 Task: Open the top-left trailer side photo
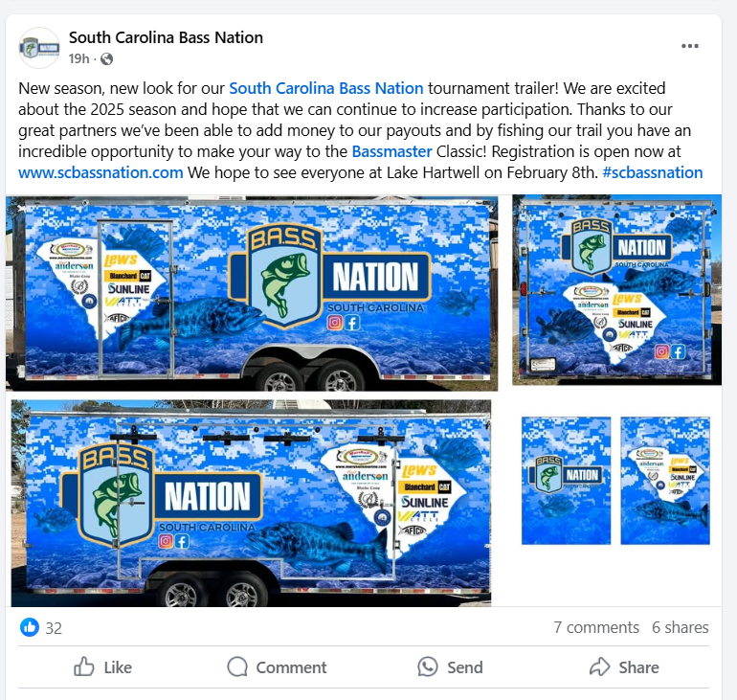click(x=252, y=293)
